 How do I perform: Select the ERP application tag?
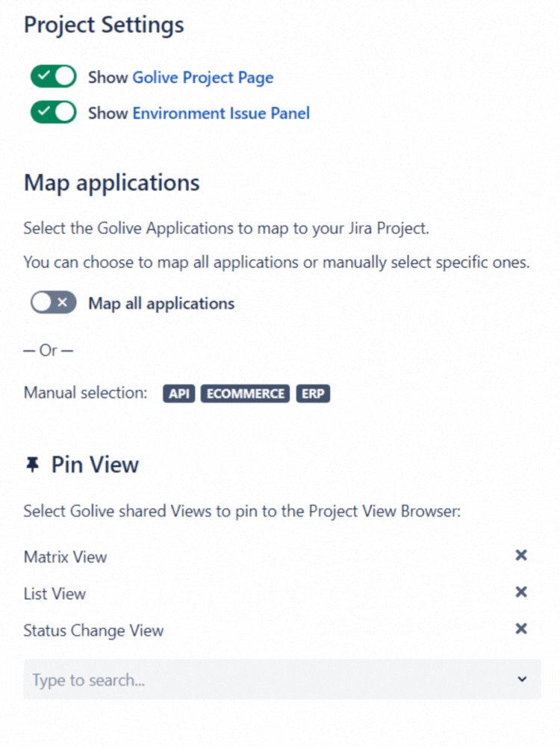[313, 394]
